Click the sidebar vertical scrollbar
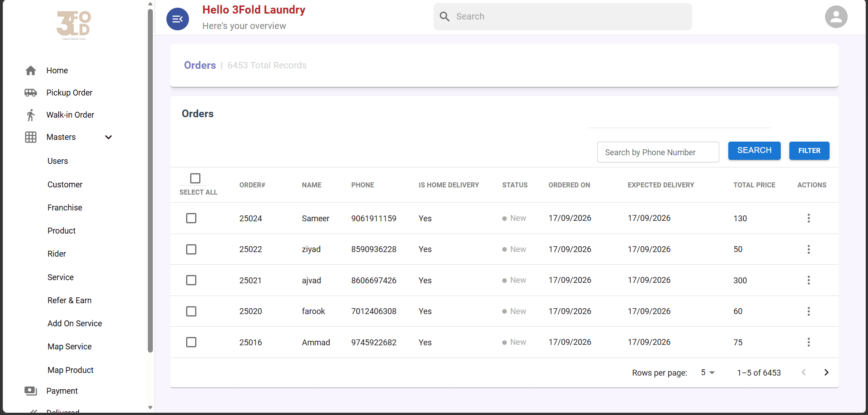 (x=150, y=181)
